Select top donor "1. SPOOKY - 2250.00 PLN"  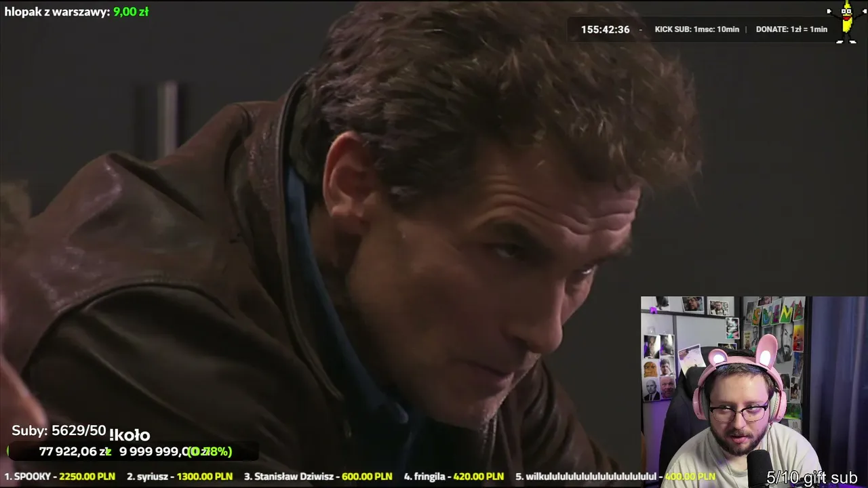click(60, 476)
